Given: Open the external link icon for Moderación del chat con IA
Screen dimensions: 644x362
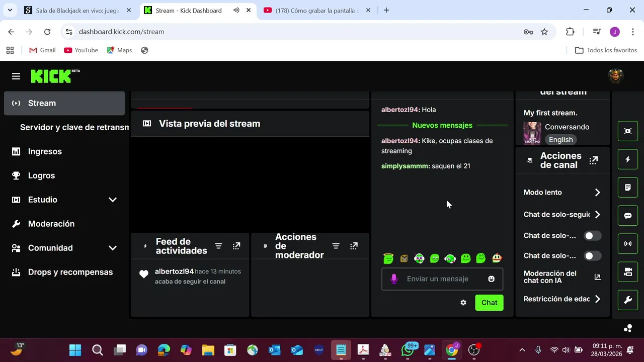Looking at the screenshot, I should pos(597,277).
